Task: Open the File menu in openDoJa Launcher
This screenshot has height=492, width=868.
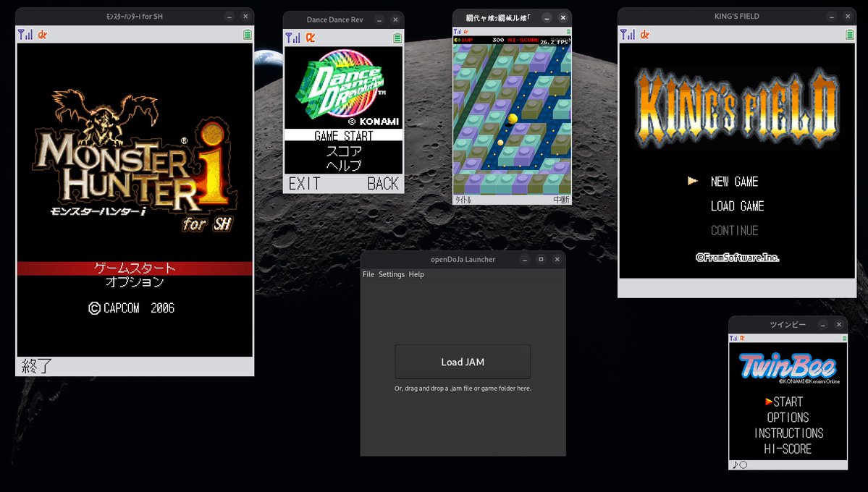Action: (x=368, y=274)
